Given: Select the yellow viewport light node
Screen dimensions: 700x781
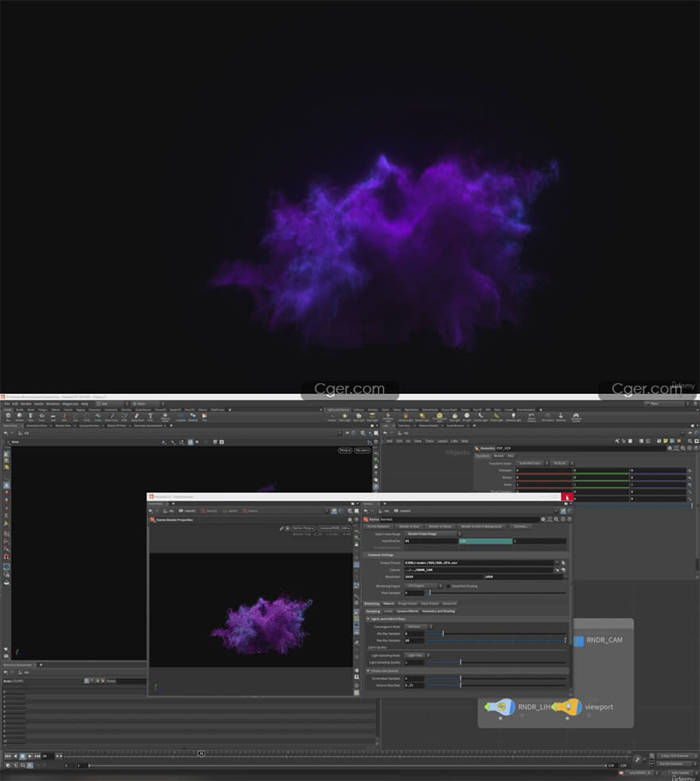Looking at the screenshot, I should point(567,706).
